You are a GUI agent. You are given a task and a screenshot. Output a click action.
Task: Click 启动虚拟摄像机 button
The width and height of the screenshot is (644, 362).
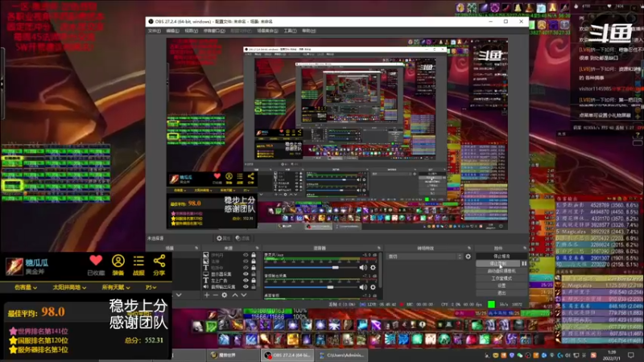coord(502,271)
